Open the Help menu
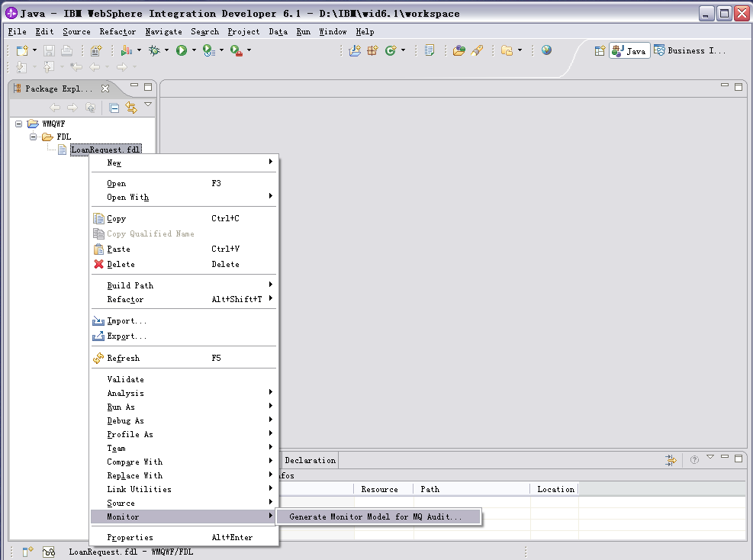This screenshot has height=560, width=753. (365, 32)
